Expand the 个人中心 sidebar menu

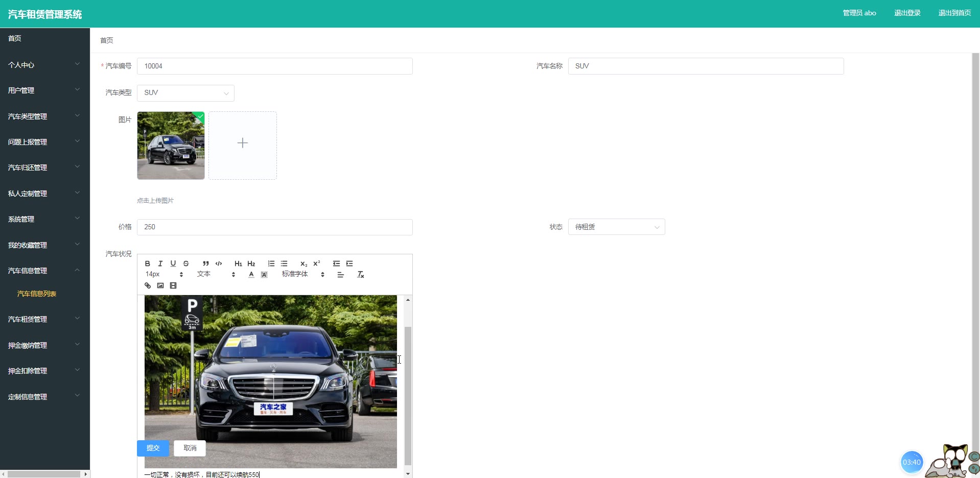click(45, 65)
